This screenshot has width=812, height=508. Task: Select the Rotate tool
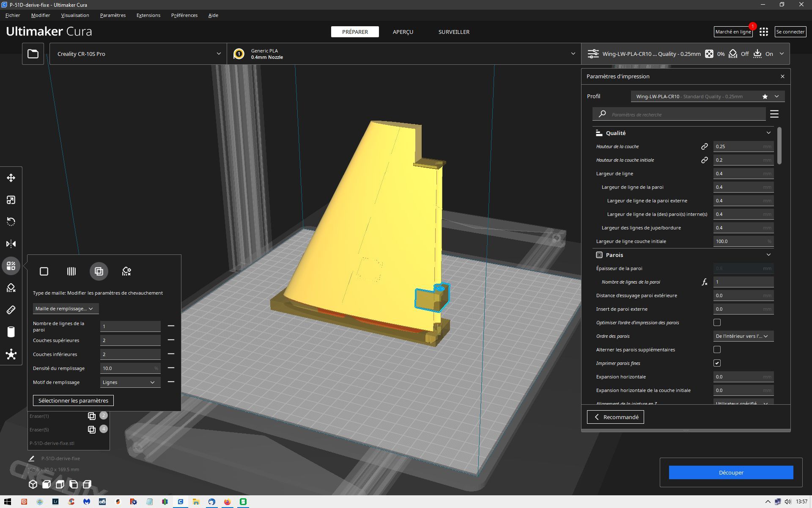pyautogui.click(x=11, y=222)
